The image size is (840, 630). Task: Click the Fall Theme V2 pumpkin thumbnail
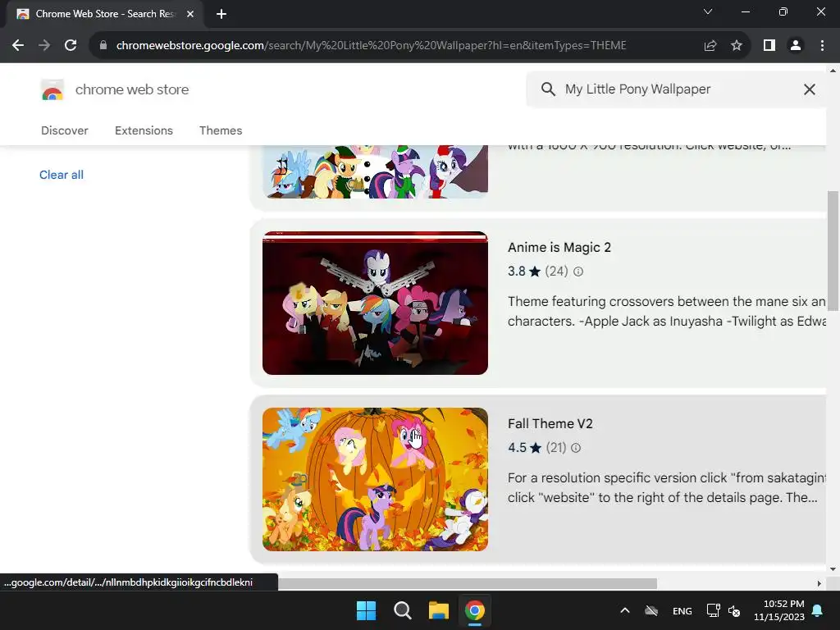click(375, 479)
